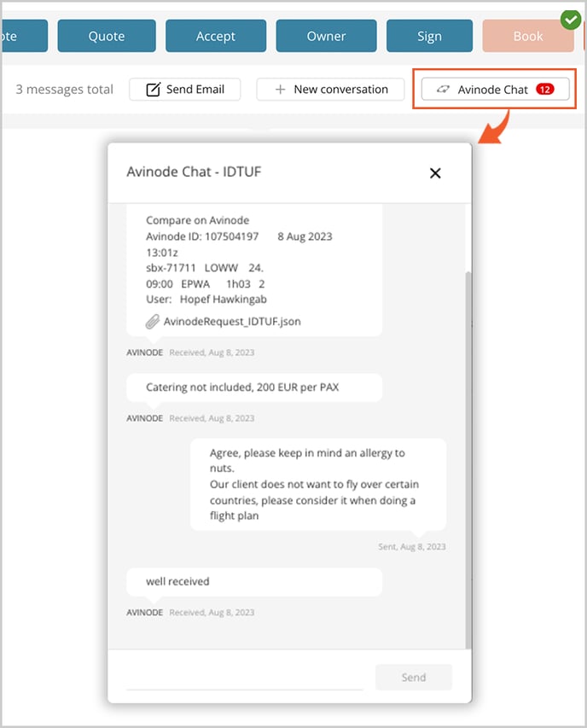Viewport: 587px width, 728px height.
Task: Click the 'Sent, Aug 8, 2023' timestamp
Action: tap(411, 546)
